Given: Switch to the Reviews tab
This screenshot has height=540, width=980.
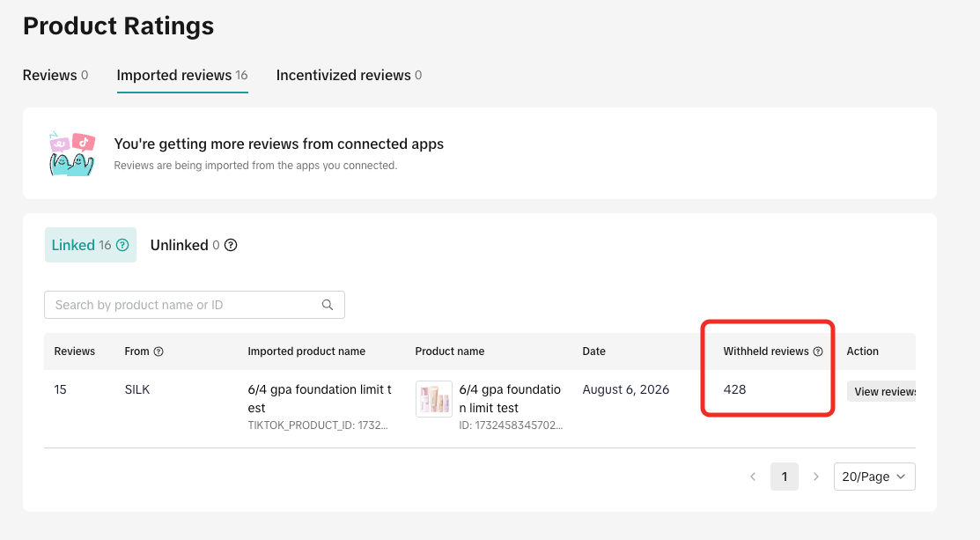Looking at the screenshot, I should 55,76.
